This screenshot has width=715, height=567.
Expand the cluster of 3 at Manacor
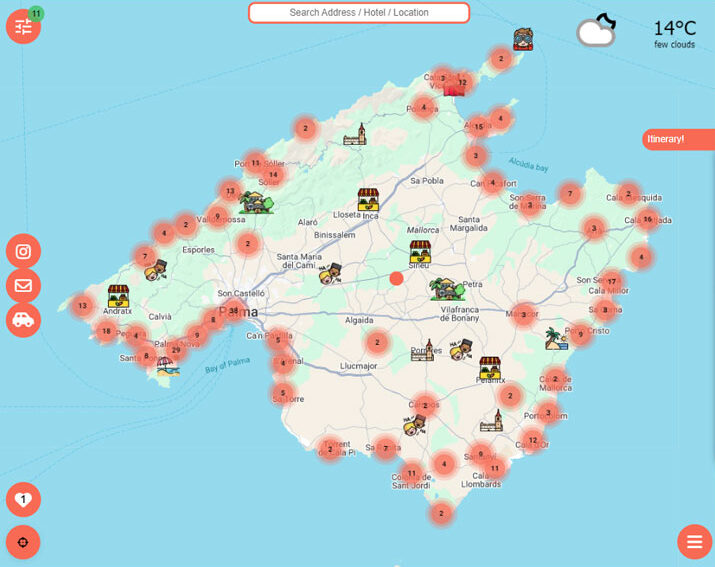point(523,314)
